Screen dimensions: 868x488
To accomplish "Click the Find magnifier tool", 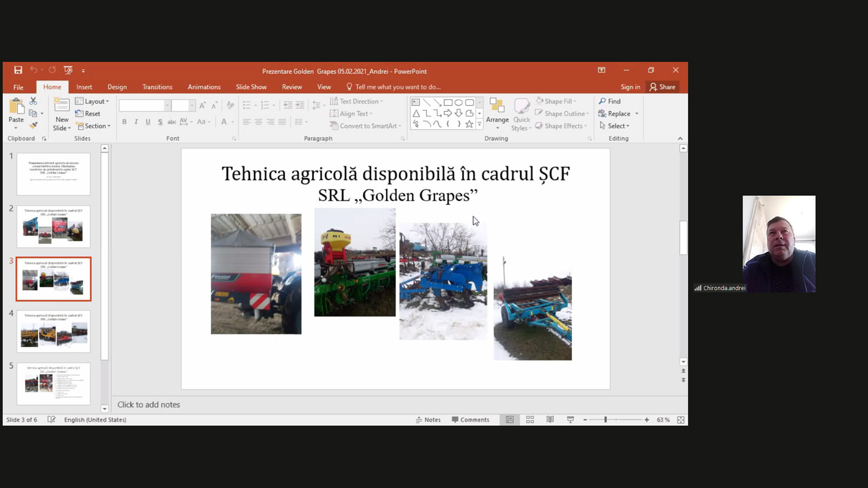I will (610, 101).
